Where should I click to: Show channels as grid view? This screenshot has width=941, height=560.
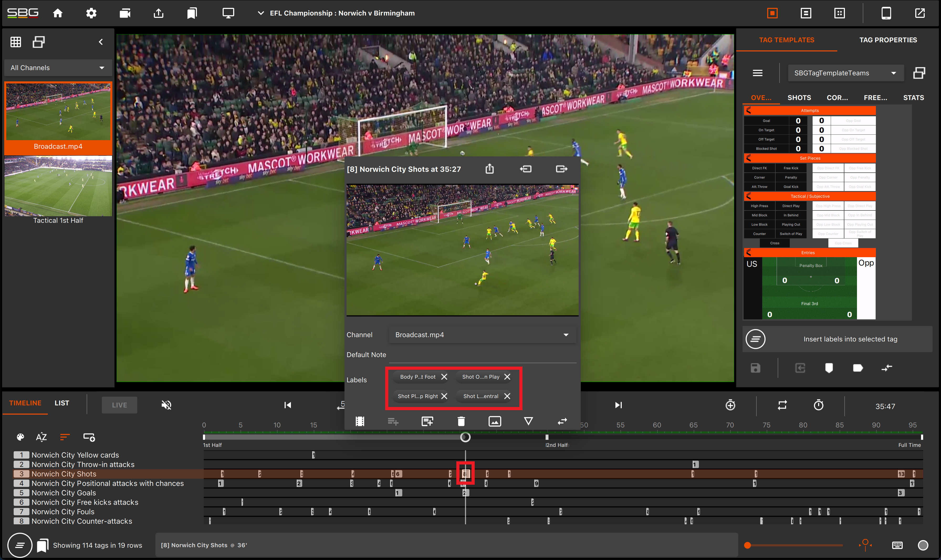(x=15, y=42)
